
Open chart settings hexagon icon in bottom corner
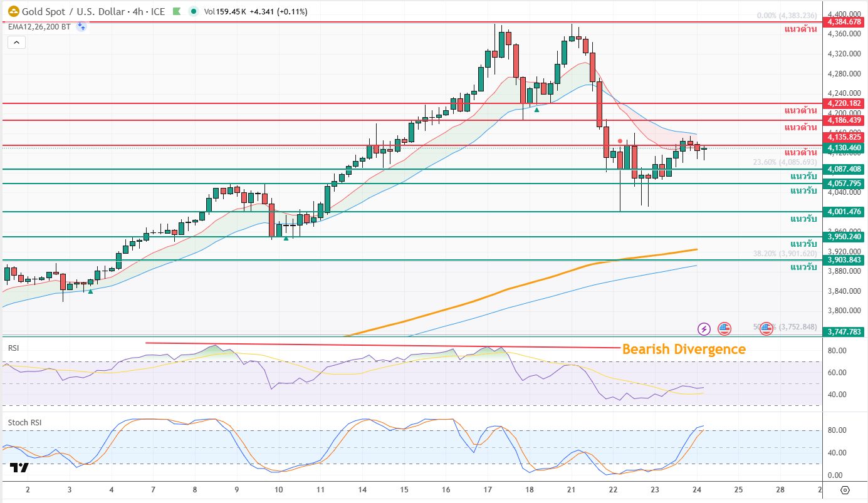click(x=845, y=490)
